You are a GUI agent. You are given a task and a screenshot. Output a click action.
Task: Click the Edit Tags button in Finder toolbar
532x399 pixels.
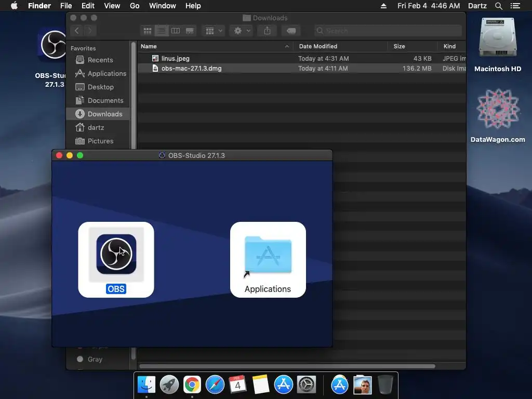coord(291,31)
